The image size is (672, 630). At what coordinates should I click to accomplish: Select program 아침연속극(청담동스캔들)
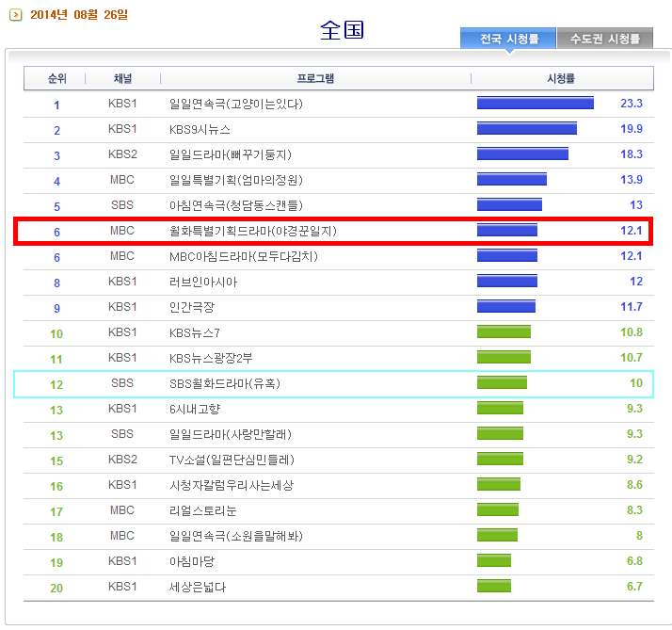pos(236,205)
